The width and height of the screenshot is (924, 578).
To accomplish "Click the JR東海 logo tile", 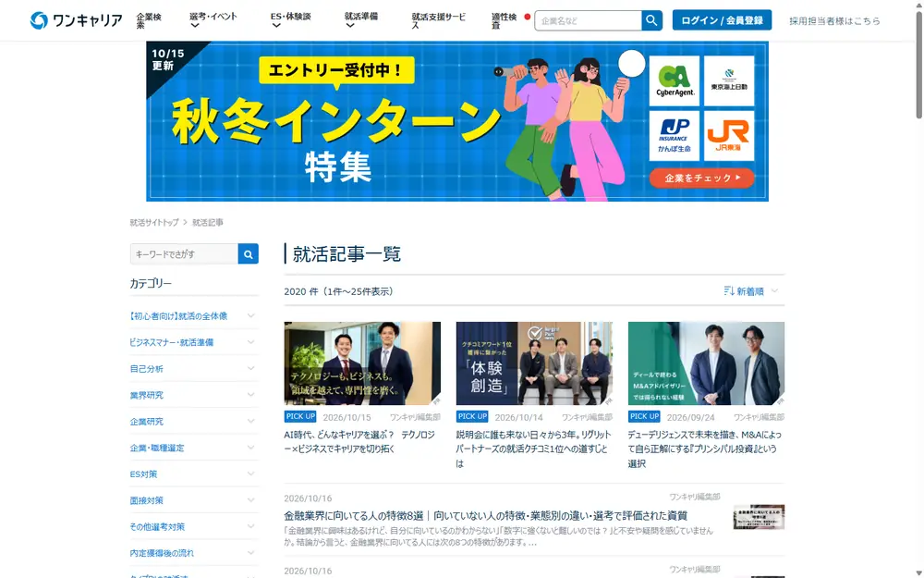I will 729,136.
